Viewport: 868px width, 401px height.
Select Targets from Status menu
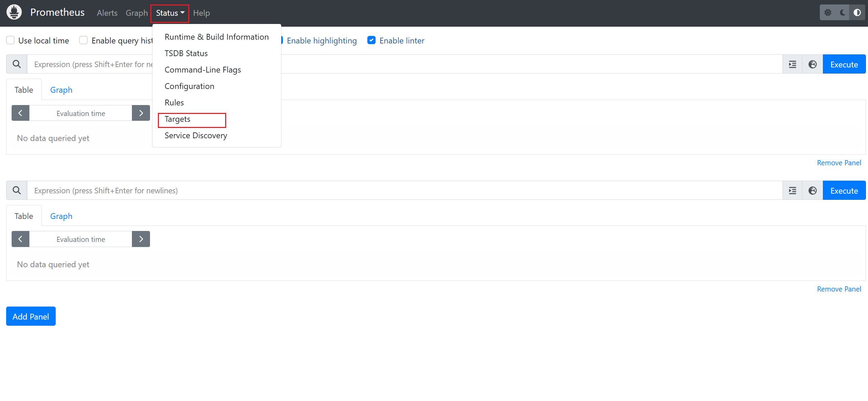pyautogui.click(x=178, y=119)
